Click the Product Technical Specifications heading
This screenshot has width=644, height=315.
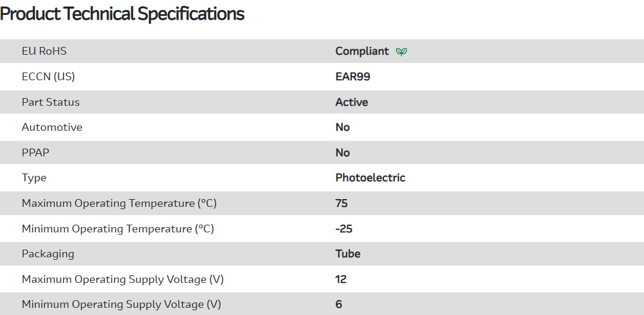(x=122, y=14)
